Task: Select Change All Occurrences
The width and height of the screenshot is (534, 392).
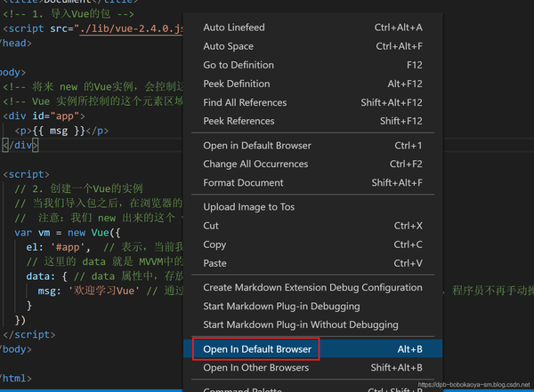Action: pos(312,164)
